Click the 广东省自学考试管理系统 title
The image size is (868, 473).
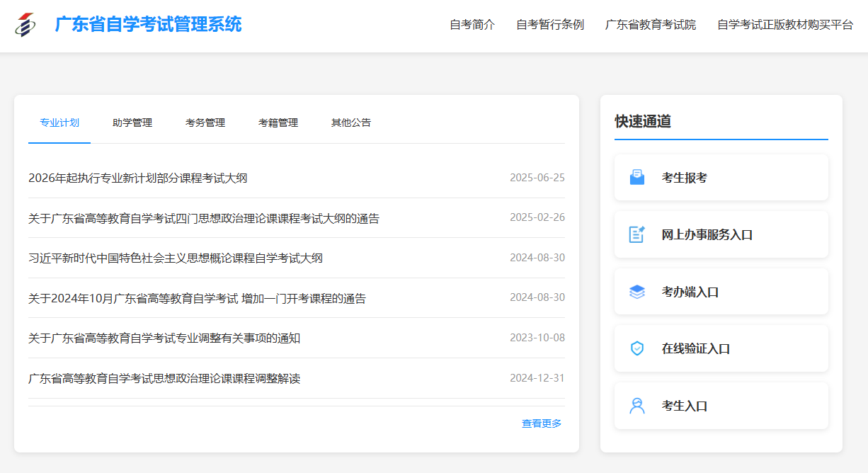(x=148, y=25)
